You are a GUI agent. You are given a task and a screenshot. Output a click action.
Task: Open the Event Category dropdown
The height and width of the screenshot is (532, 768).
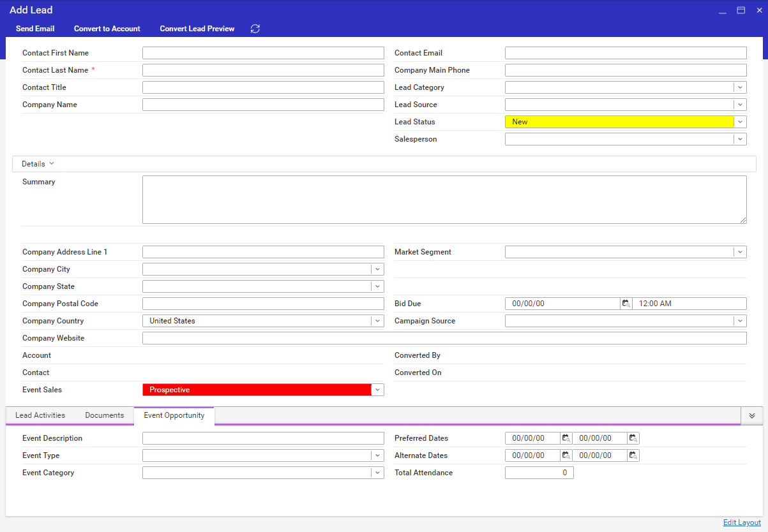tap(377, 473)
